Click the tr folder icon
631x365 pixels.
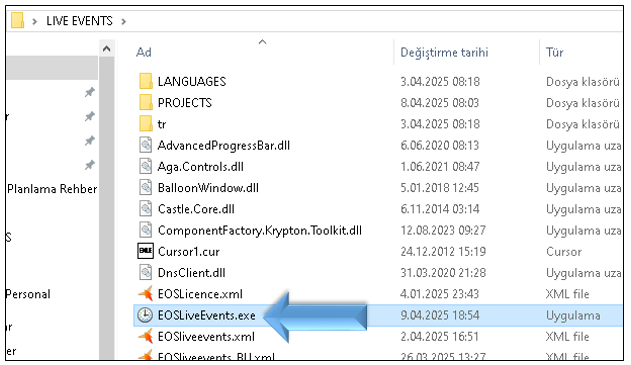click(146, 124)
